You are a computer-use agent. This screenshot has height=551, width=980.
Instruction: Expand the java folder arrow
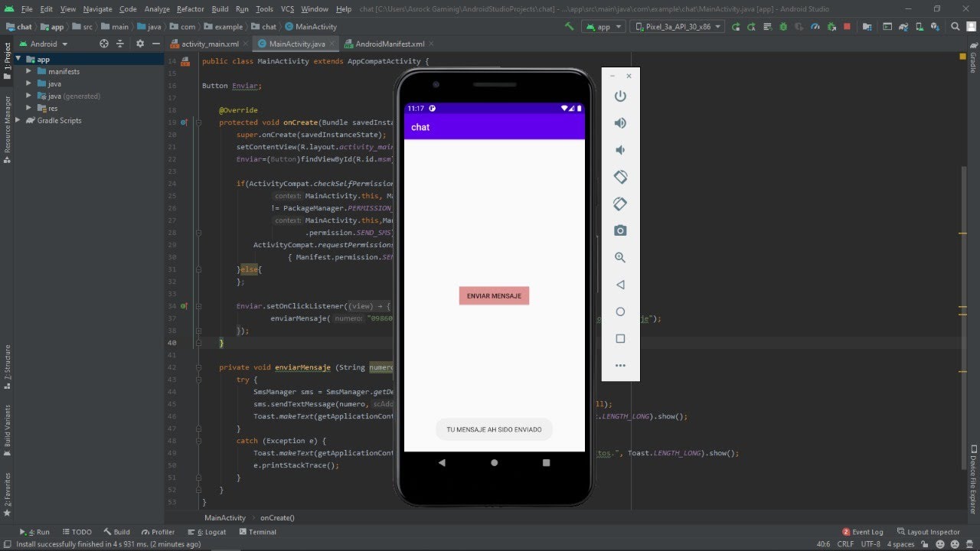coord(29,83)
